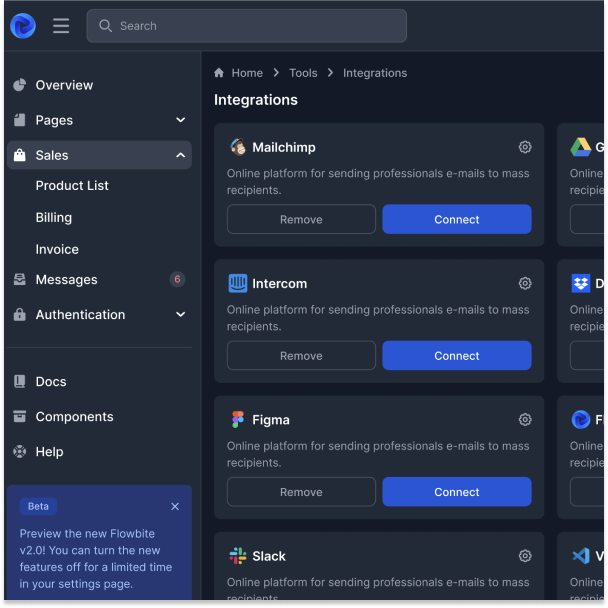608x608 pixels.
Task: Open Billing under Sales
Action: tap(54, 218)
